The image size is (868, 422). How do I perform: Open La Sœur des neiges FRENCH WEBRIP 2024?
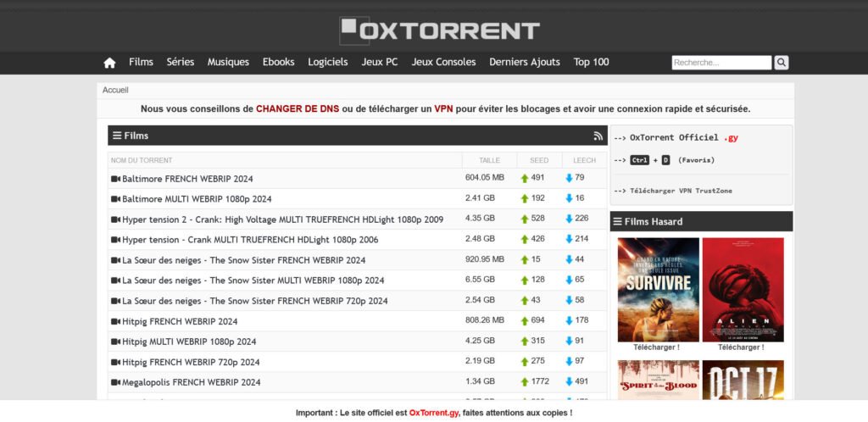pos(244,260)
